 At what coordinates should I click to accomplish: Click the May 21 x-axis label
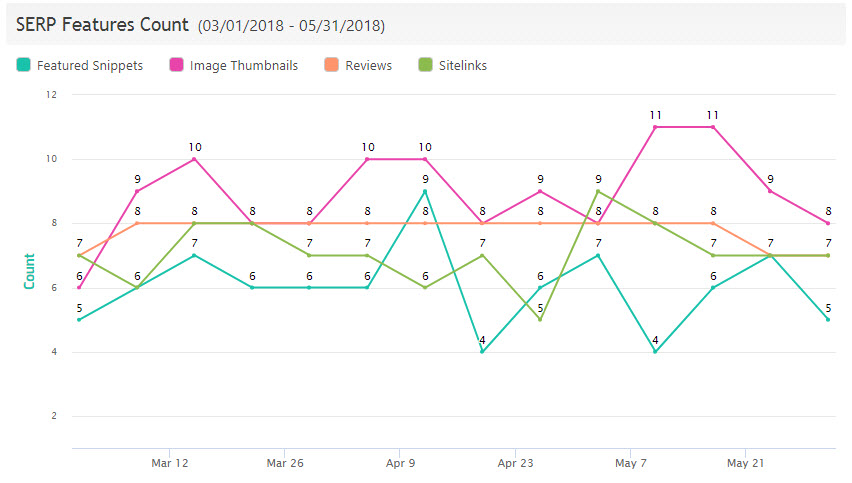tap(745, 464)
